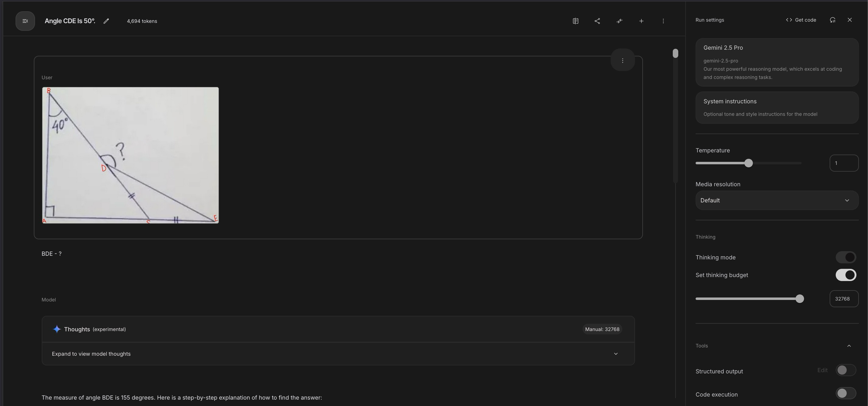Open the user message options menu
Viewport: 868px width, 406px height.
pyautogui.click(x=622, y=61)
